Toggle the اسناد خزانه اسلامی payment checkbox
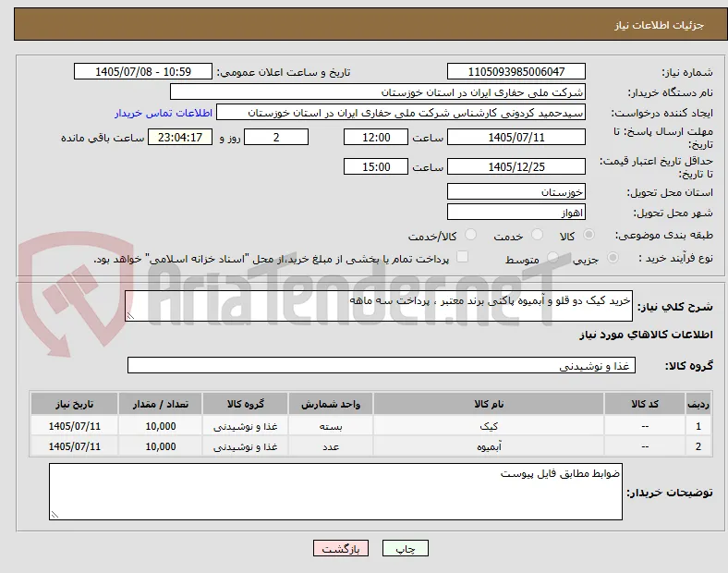Viewport: 728px width, 573px height. pos(463,257)
